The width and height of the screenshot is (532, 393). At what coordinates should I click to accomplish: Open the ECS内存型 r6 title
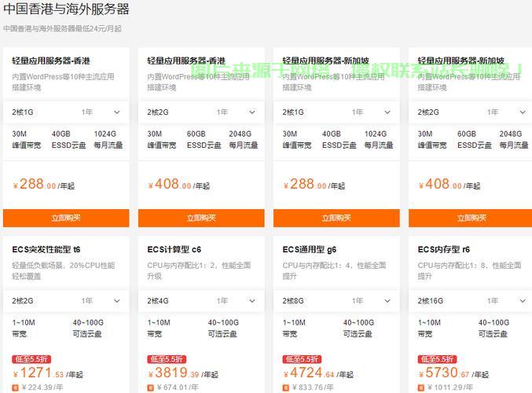(444, 249)
